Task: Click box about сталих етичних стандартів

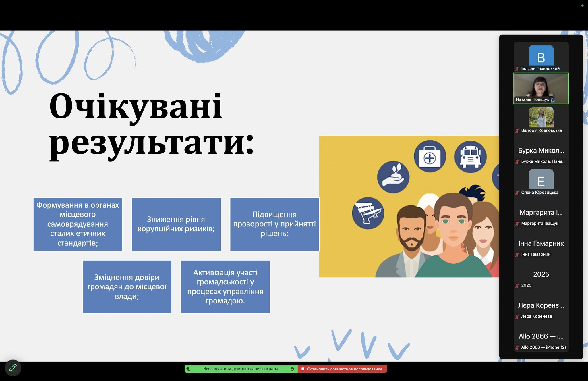Action: pyautogui.click(x=78, y=224)
